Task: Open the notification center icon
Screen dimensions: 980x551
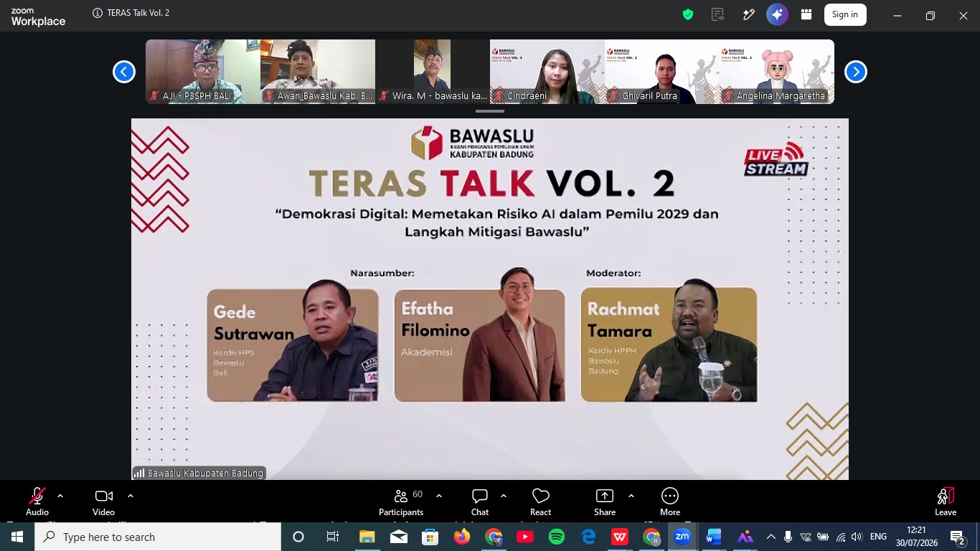Action: [x=958, y=537]
